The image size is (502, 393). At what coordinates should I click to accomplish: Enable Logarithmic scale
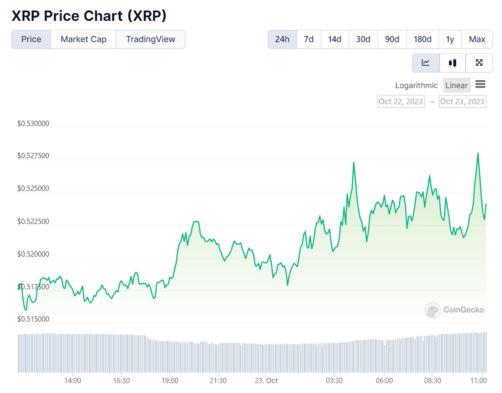(x=416, y=86)
